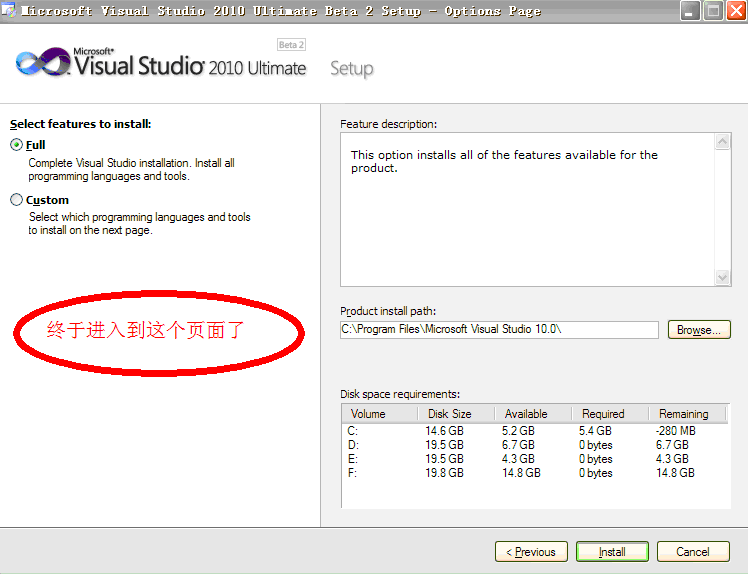Viewport: 748px width, 574px height.
Task: Minimize the setup window
Action: [x=689, y=11]
